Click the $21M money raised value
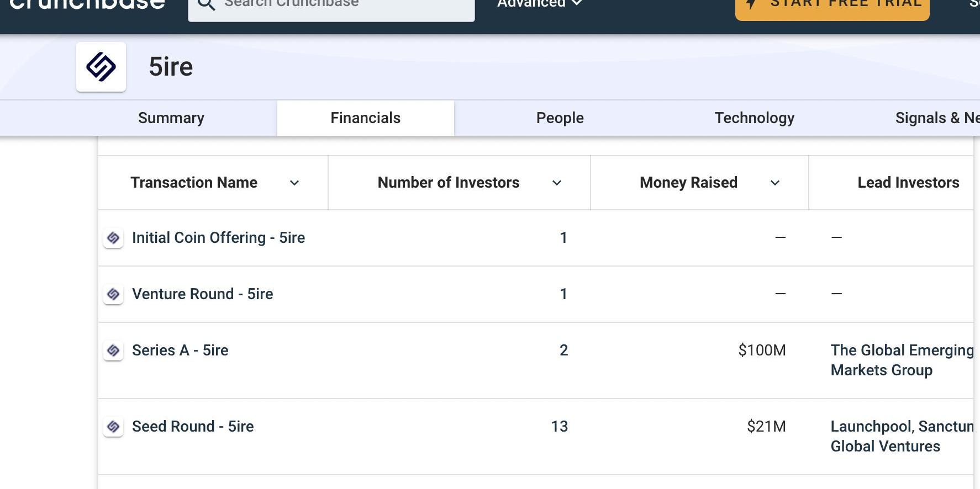Screen dimensions: 980x489 pos(766,426)
